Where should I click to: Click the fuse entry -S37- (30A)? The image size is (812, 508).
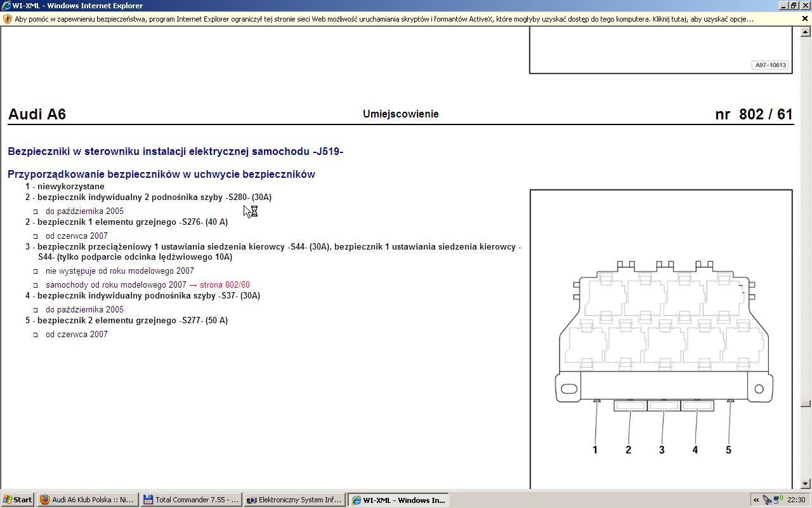[x=143, y=296]
